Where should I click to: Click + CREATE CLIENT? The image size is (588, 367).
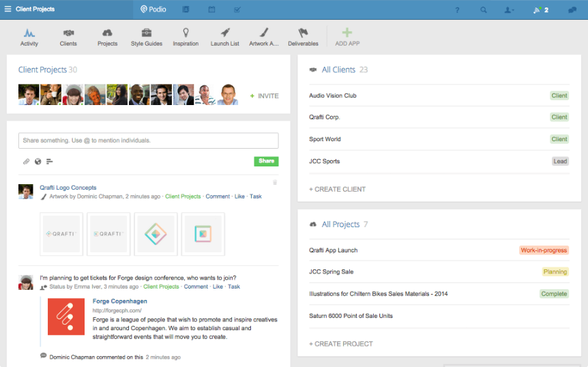337,190
